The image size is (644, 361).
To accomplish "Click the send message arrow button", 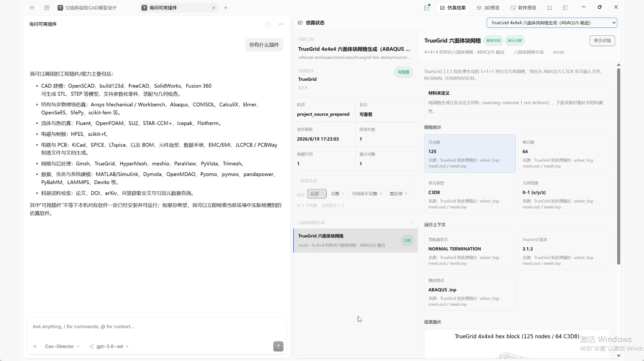I will coord(278,346).
